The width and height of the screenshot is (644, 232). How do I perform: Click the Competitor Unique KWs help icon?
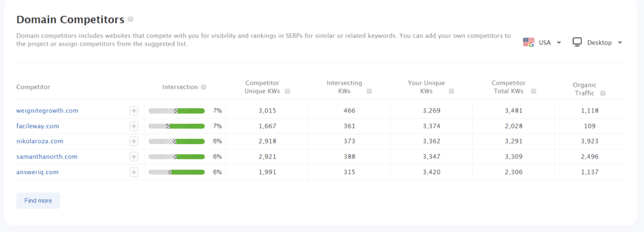point(287,92)
